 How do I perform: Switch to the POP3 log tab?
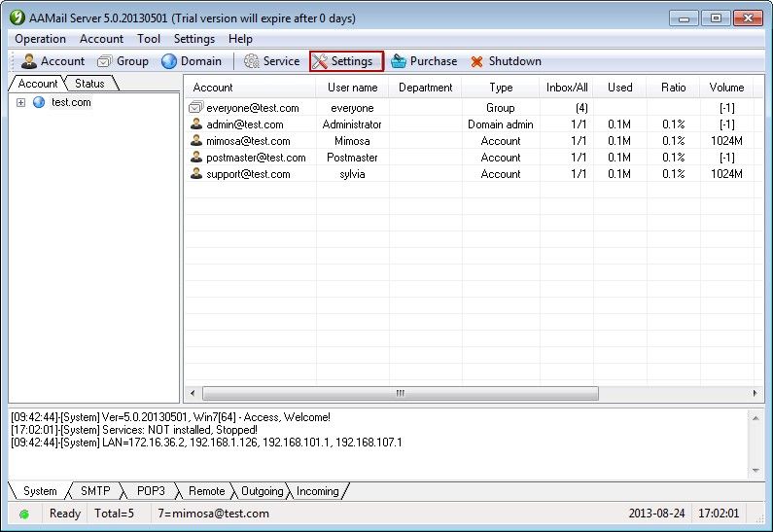click(x=151, y=491)
